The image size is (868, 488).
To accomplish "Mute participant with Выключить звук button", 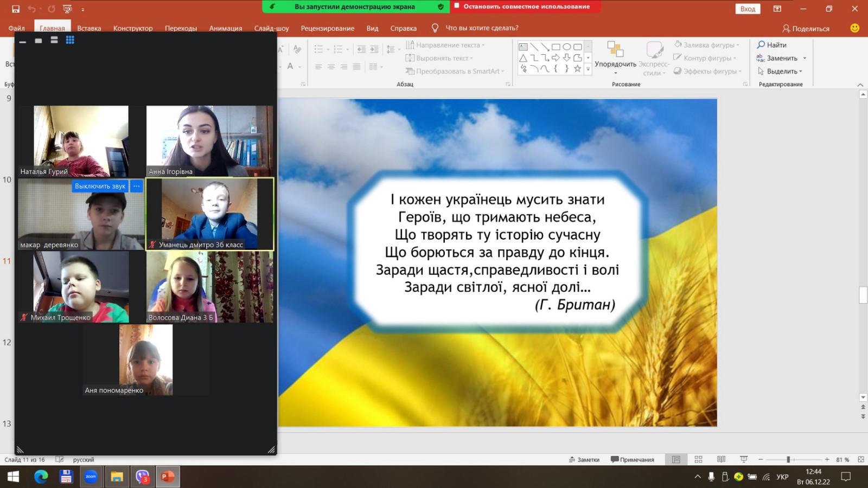I will tap(100, 186).
